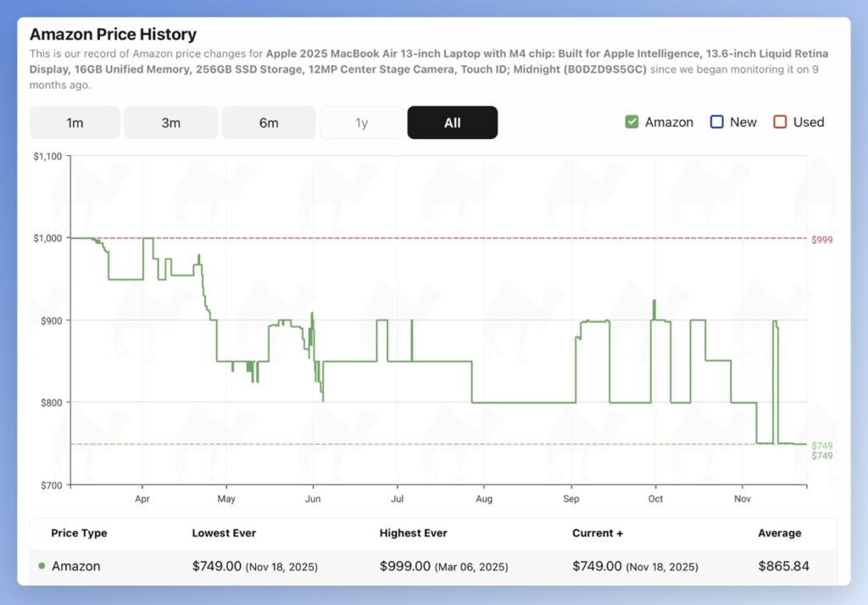The image size is (868, 605).
Task: Click the Lowest Ever column header
Action: click(x=224, y=533)
